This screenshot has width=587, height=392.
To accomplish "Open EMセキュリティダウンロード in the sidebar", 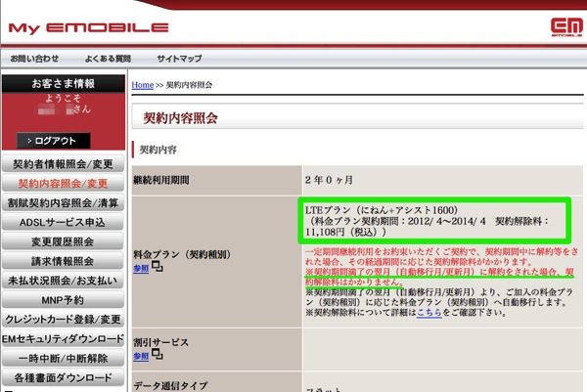I will [x=63, y=339].
